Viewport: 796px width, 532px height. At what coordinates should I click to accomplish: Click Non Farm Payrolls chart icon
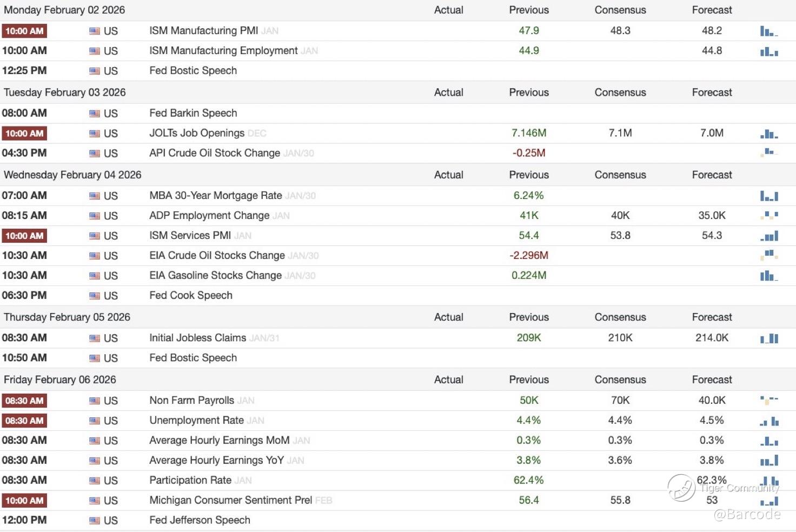click(769, 401)
